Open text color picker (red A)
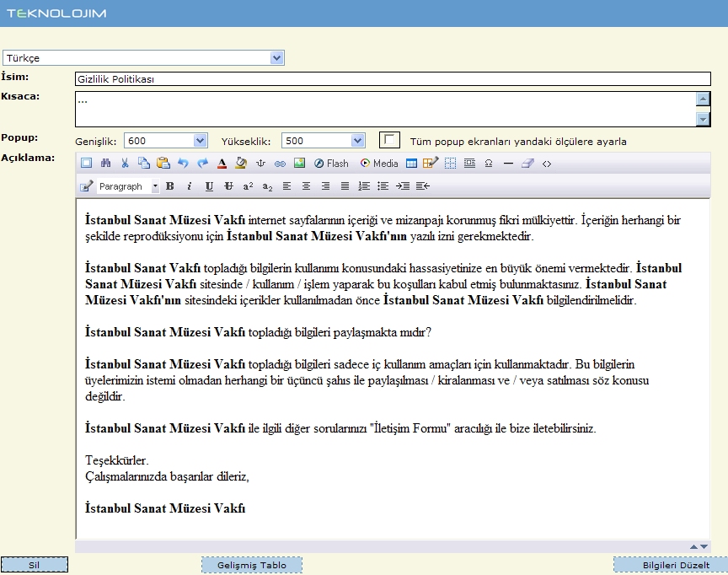 pos(222,163)
